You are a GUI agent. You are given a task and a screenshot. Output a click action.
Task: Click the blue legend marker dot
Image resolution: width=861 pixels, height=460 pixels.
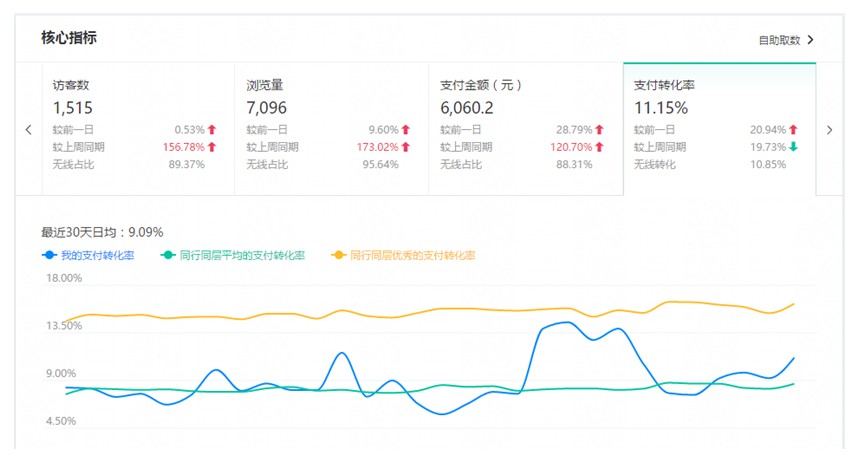[49, 255]
